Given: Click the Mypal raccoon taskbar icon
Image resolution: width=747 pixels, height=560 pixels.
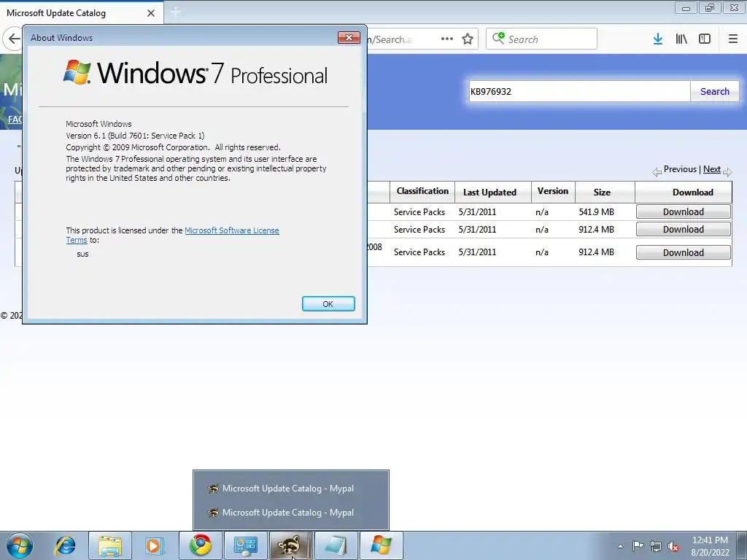Looking at the screenshot, I should pyautogui.click(x=290, y=545).
